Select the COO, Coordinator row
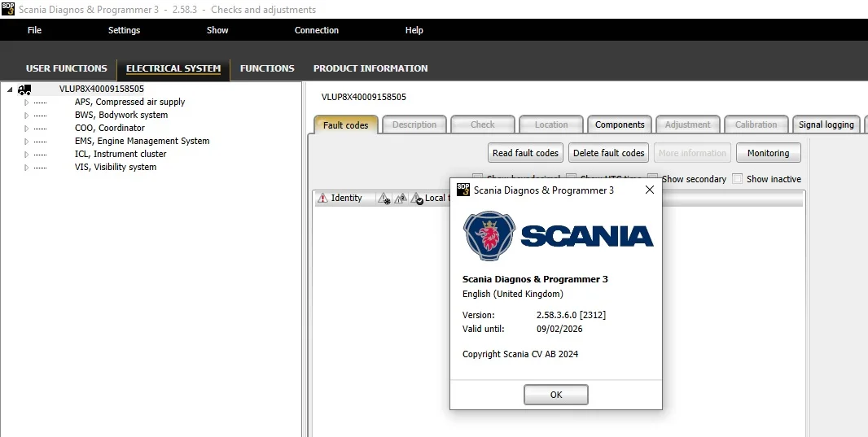Viewport: 868px width, 437px height. pos(110,128)
